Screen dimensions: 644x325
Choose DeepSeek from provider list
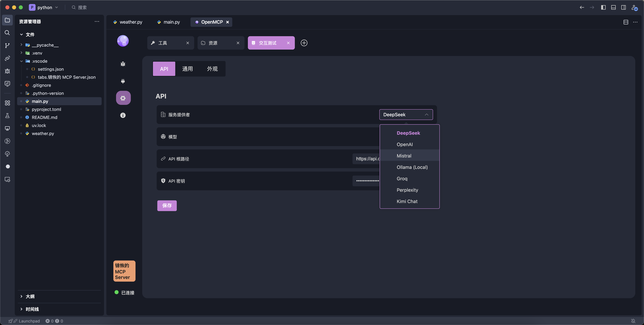click(410, 133)
